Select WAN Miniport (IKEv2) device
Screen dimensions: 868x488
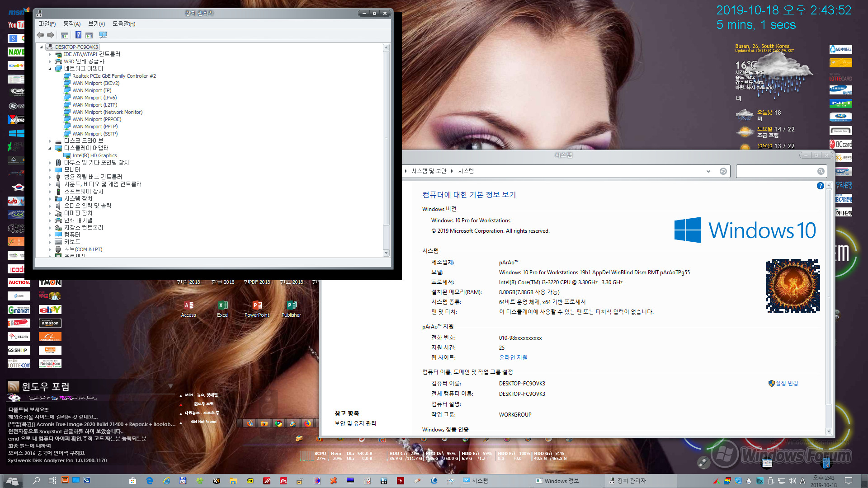(96, 83)
